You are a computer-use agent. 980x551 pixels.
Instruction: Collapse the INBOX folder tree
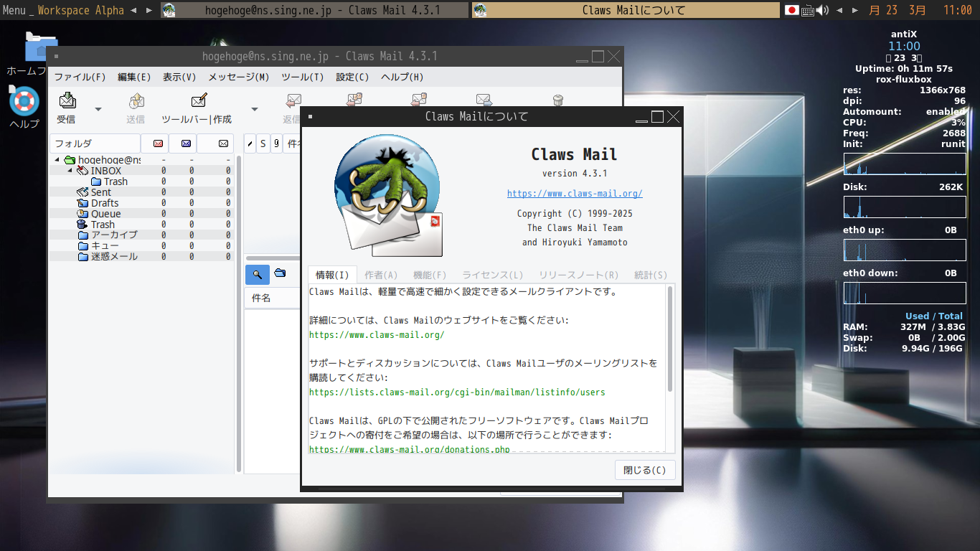pyautogui.click(x=70, y=171)
